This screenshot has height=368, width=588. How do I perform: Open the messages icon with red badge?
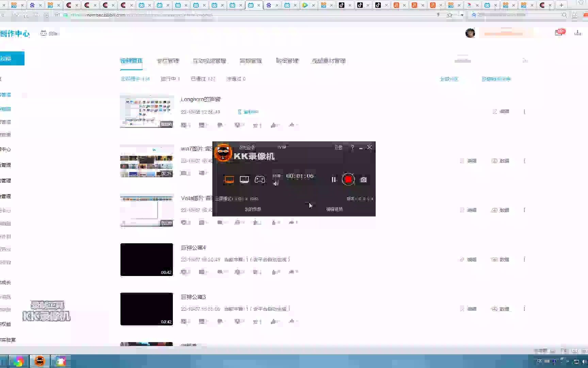[x=559, y=32]
